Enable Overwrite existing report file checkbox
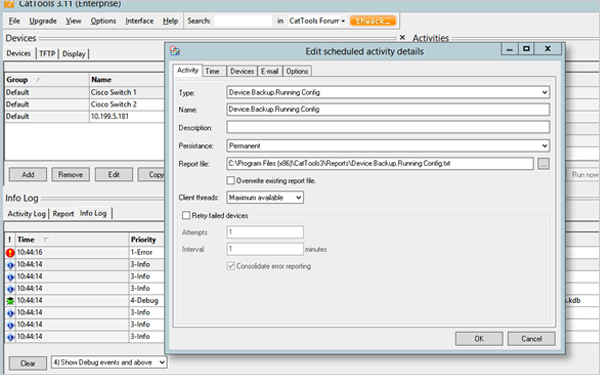 point(231,180)
